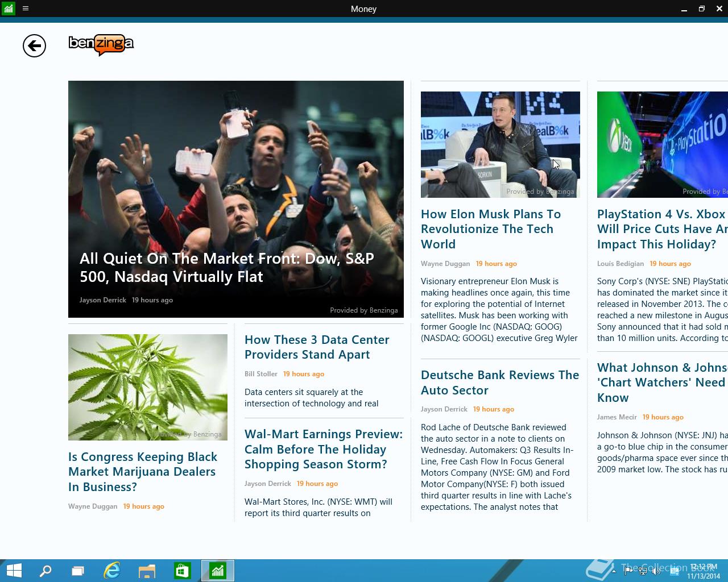Open Task View on the taskbar
The image size is (728, 582).
[x=78, y=571]
